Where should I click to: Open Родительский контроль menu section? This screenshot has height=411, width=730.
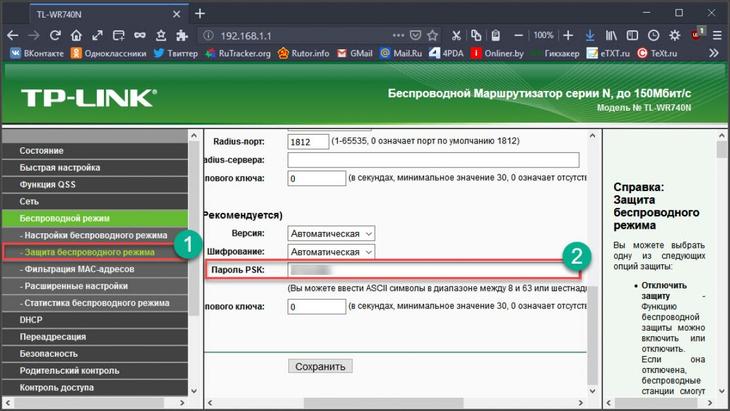coord(95,371)
